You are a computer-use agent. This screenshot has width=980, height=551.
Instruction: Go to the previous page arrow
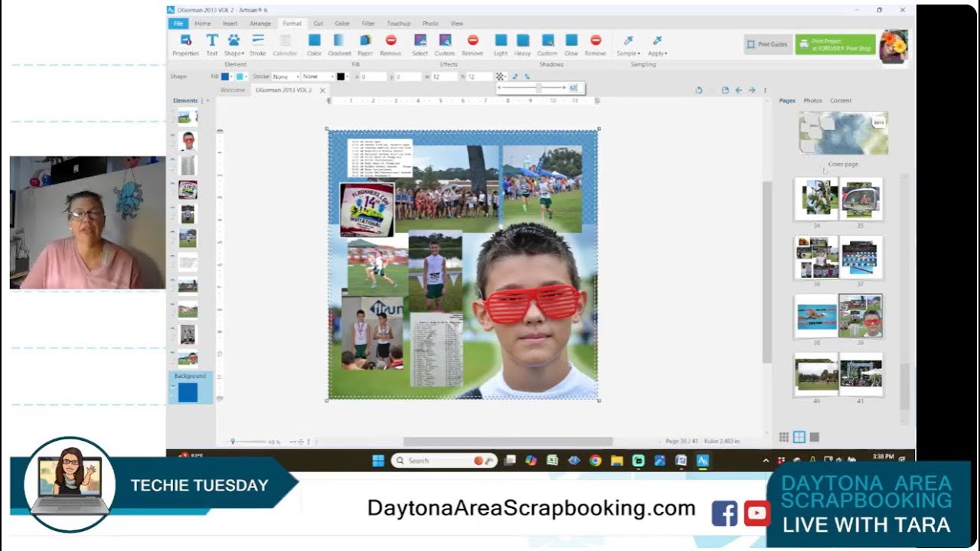739,90
